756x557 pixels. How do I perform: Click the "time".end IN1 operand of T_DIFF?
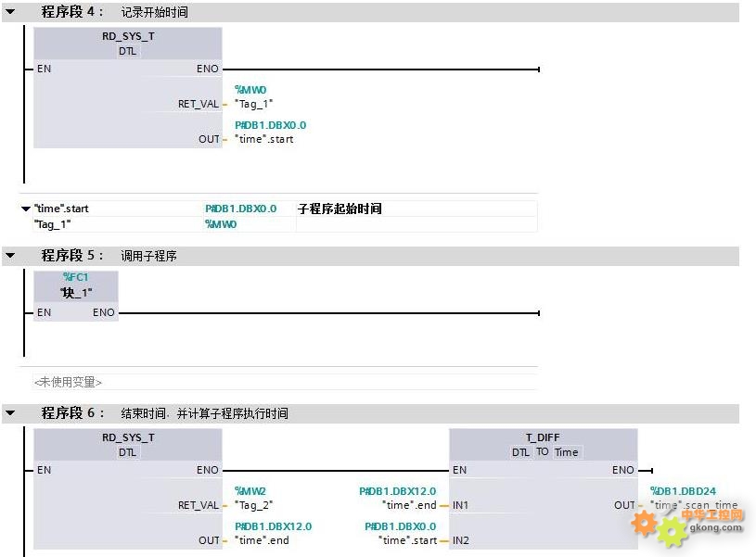pyautogui.click(x=409, y=505)
